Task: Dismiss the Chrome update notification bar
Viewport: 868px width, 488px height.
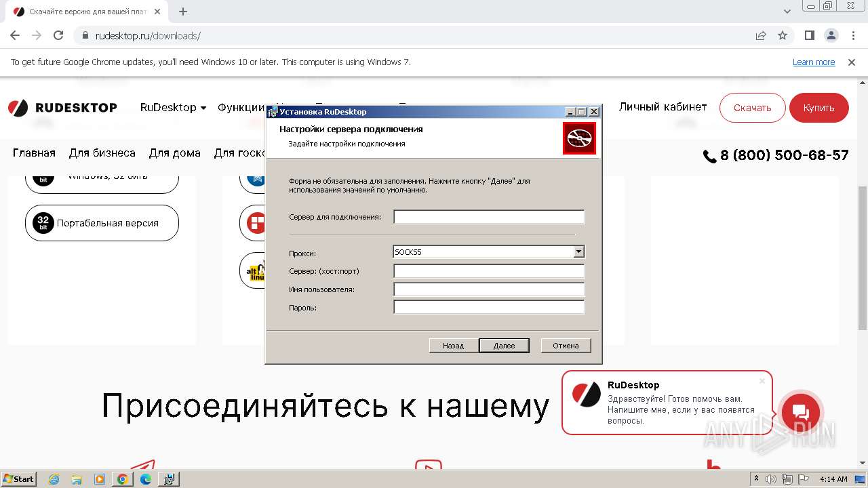Action: coord(852,62)
